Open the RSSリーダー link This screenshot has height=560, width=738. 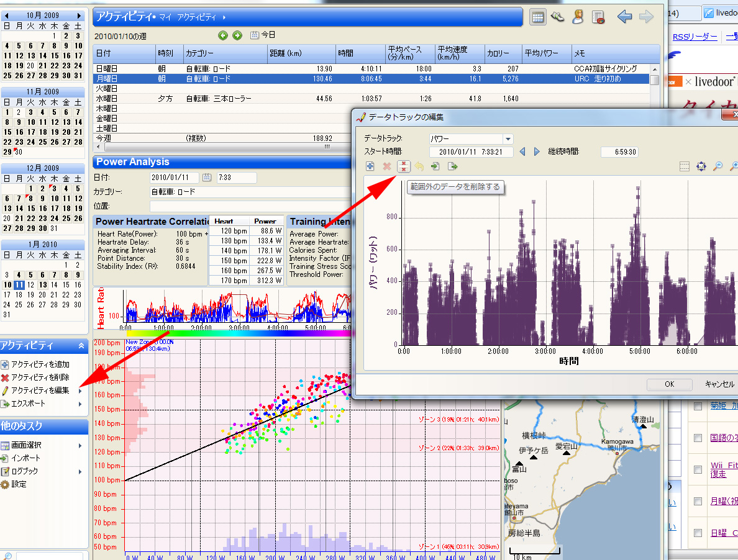pos(695,37)
